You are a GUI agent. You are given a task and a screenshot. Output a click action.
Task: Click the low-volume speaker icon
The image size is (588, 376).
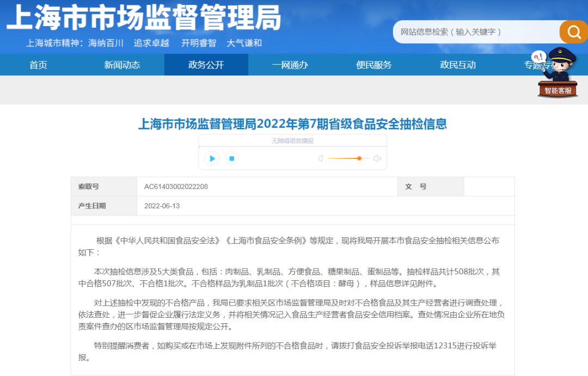321,158
